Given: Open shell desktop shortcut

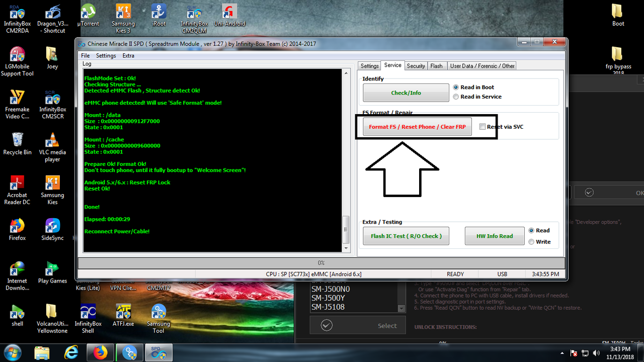Looking at the screenshot, I should coord(17,315).
